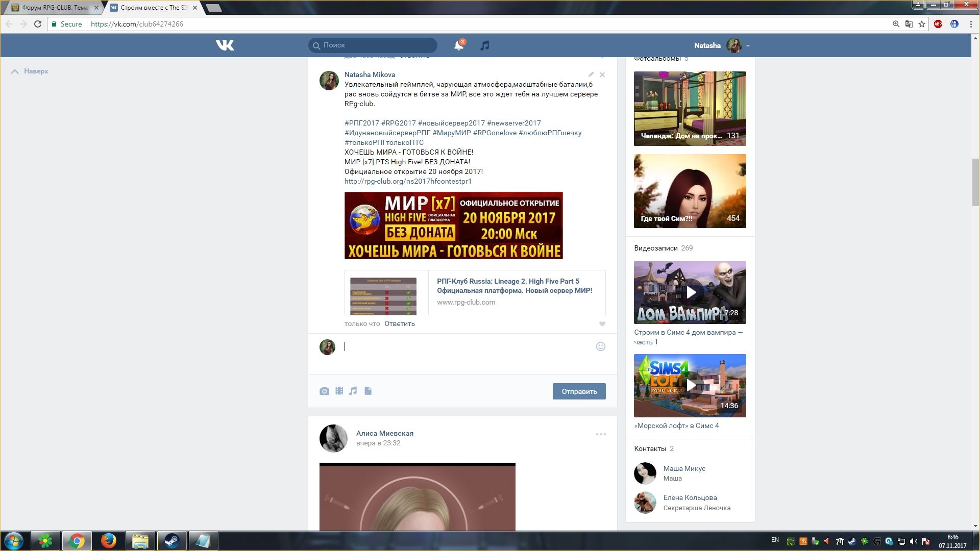Switch input language via EN indicator

[x=775, y=540]
